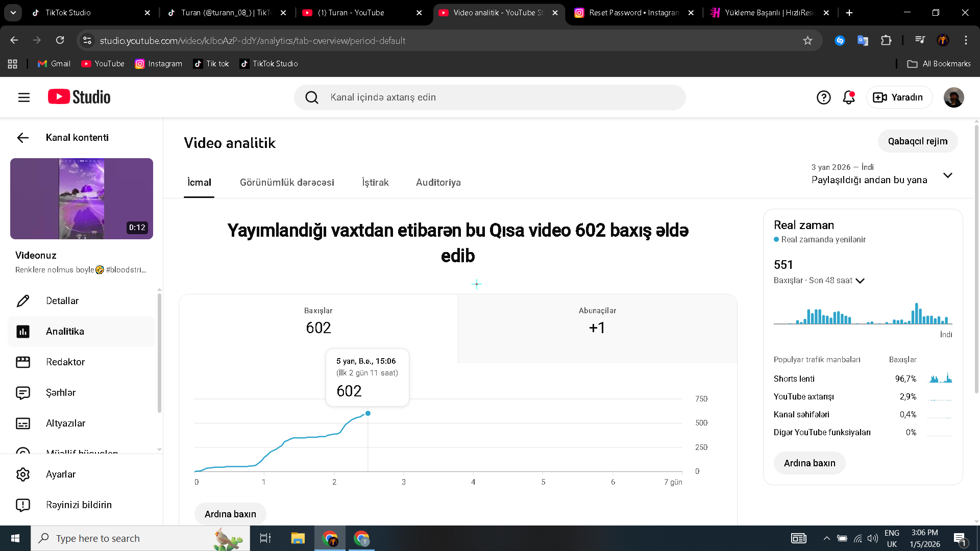
Task: Select Analitika in the sidebar
Action: pos(81,332)
